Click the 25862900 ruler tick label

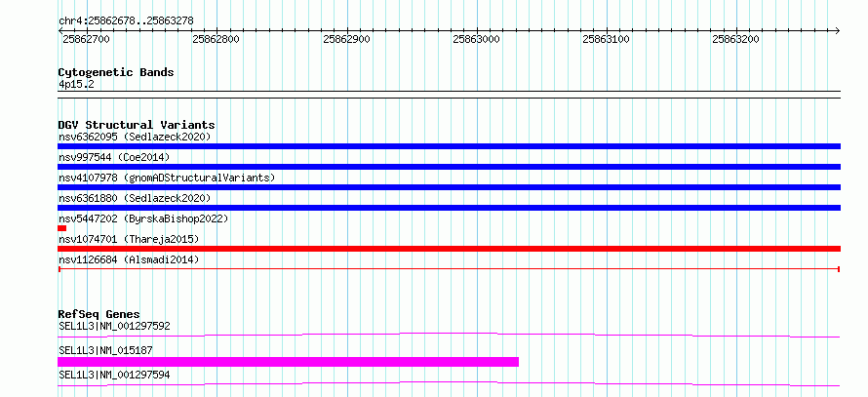tap(346, 39)
